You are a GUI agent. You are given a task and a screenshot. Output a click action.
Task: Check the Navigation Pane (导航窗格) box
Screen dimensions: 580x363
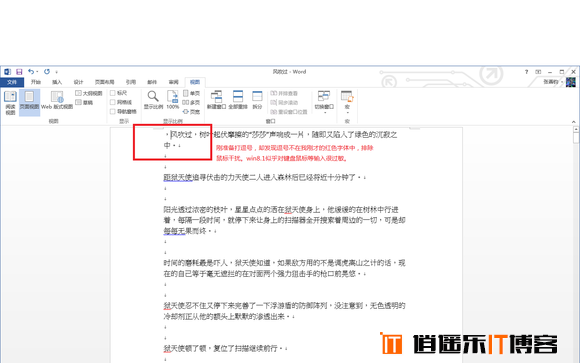[112, 111]
